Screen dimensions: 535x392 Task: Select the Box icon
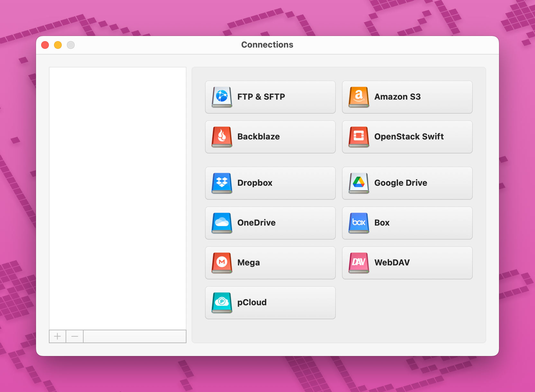point(358,223)
